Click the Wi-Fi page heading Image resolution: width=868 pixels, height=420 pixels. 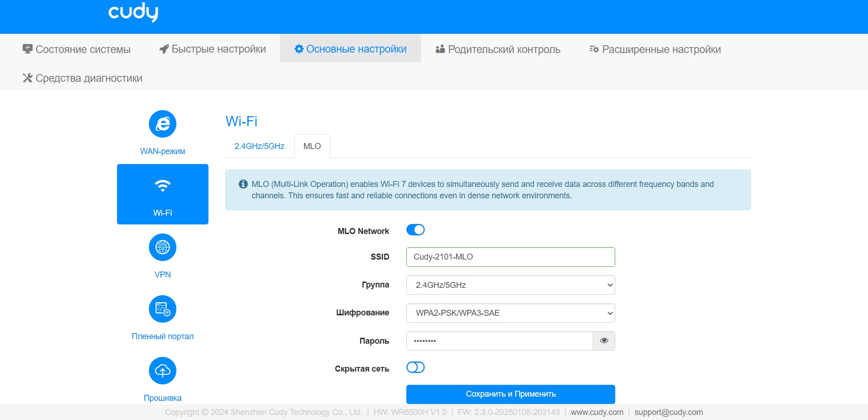pyautogui.click(x=241, y=121)
